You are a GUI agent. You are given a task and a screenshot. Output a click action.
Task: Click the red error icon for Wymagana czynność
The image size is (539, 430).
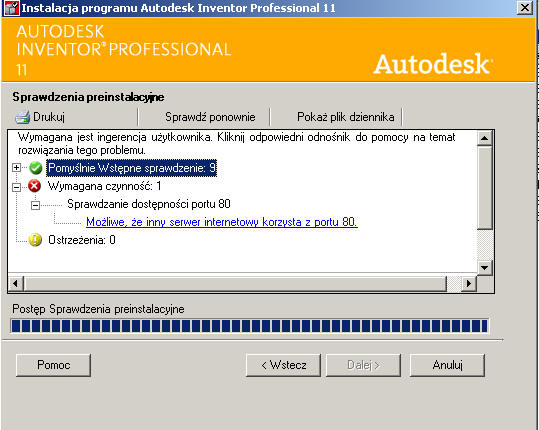coord(34,186)
